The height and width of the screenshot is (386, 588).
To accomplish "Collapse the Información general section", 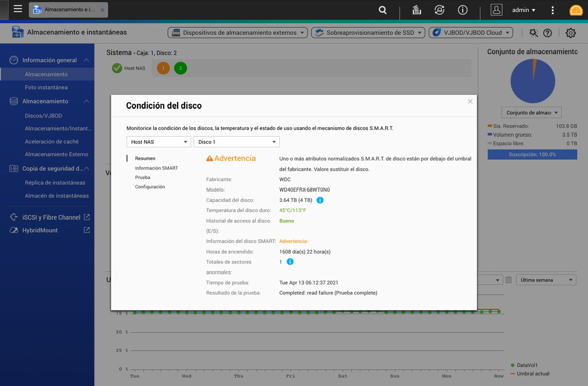I will (x=86, y=60).
